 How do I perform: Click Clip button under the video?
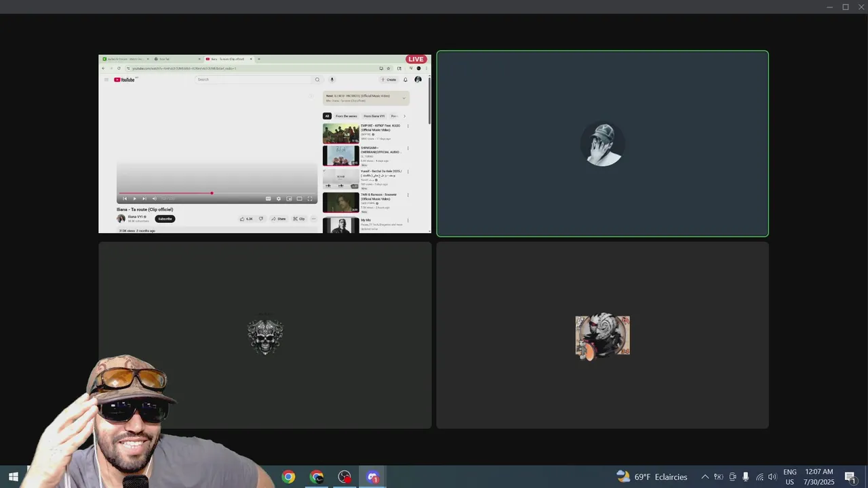299,219
